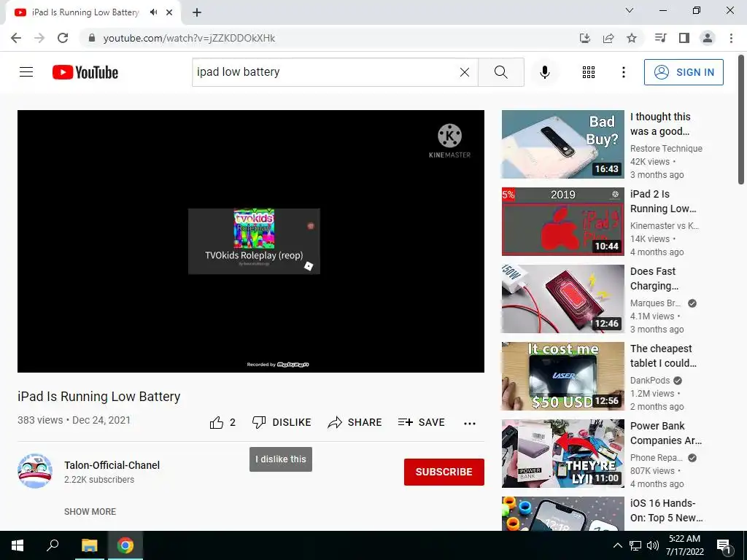The width and height of the screenshot is (747, 560).
Task: Open the YouTube guide hamburger menu
Action: (26, 72)
